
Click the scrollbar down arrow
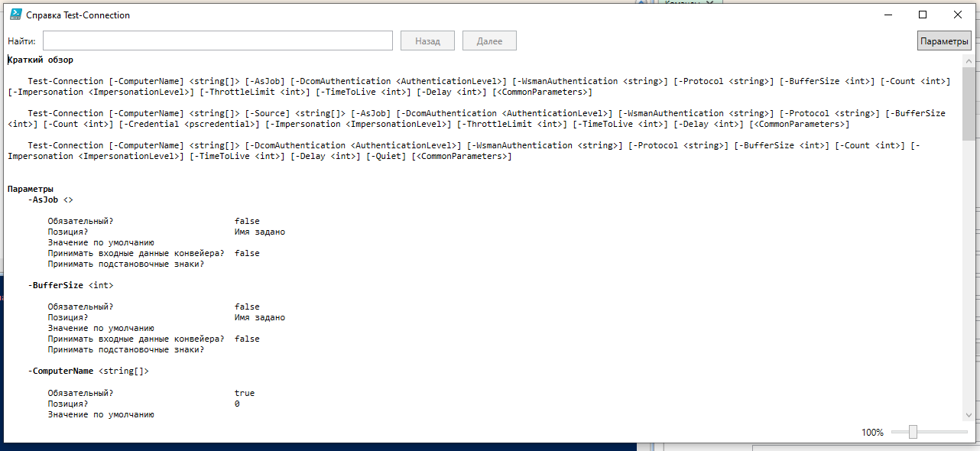pyautogui.click(x=969, y=415)
